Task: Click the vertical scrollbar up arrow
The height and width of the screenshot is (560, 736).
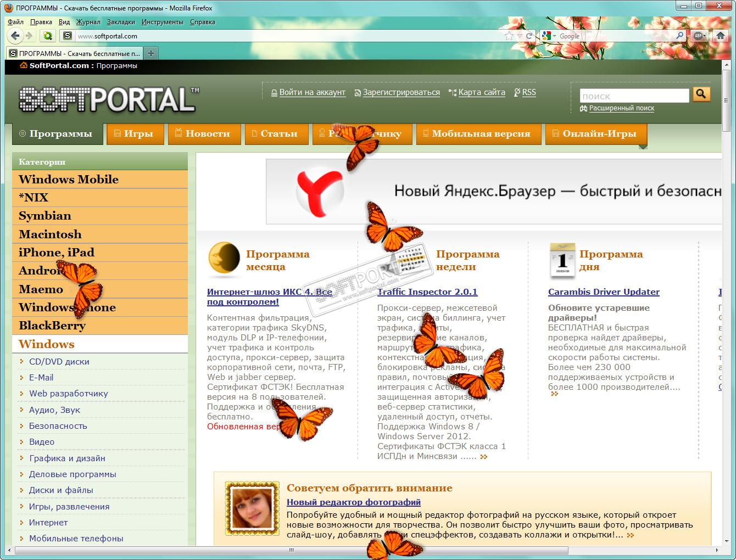Action: 726,65
